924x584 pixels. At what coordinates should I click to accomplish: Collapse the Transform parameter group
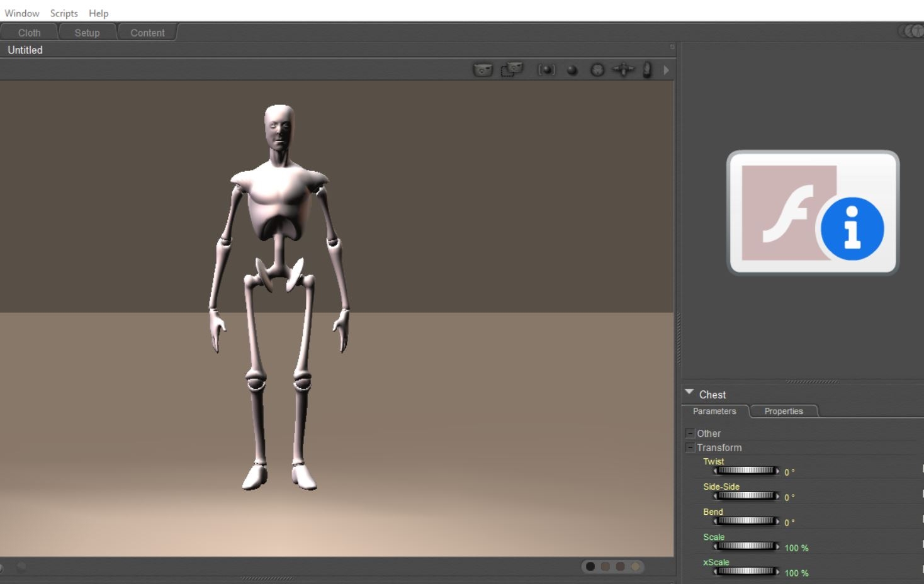[690, 447]
